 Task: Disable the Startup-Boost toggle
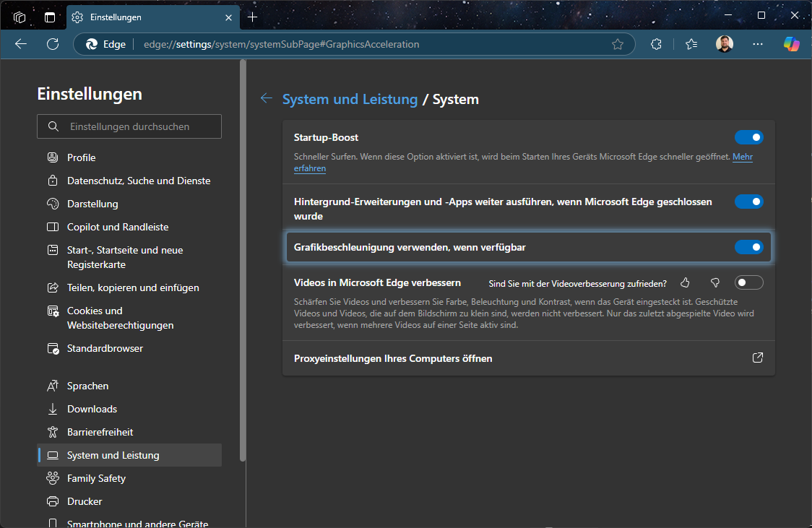click(748, 137)
